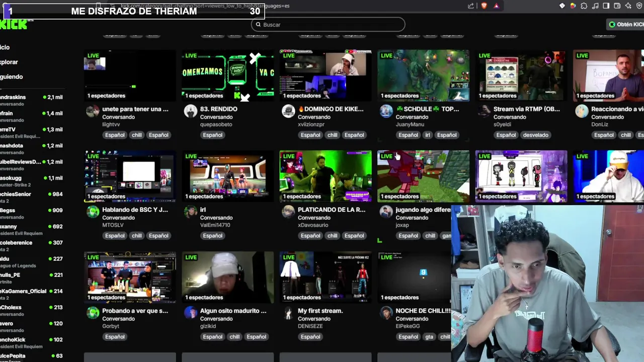Open '83. RENDIDO' stream thumbnail

click(x=227, y=75)
